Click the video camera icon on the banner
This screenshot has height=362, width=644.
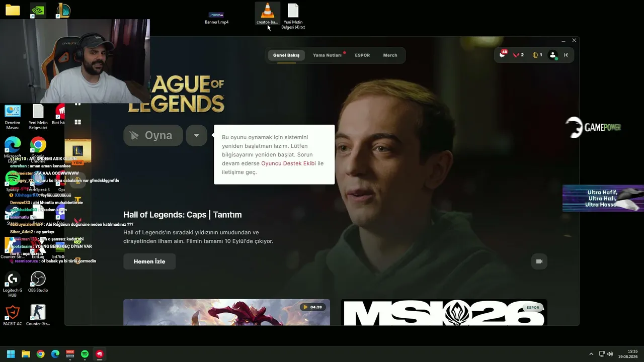pyautogui.click(x=539, y=261)
